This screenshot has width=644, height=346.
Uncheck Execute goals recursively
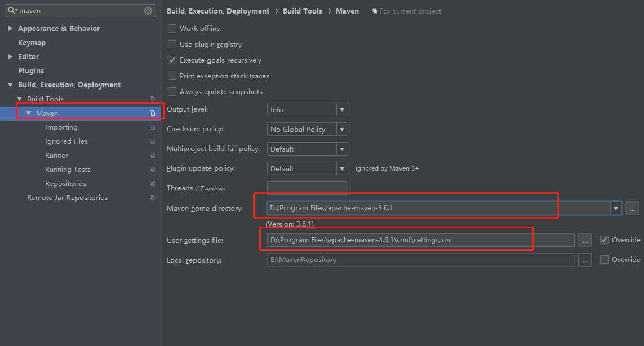click(x=172, y=60)
